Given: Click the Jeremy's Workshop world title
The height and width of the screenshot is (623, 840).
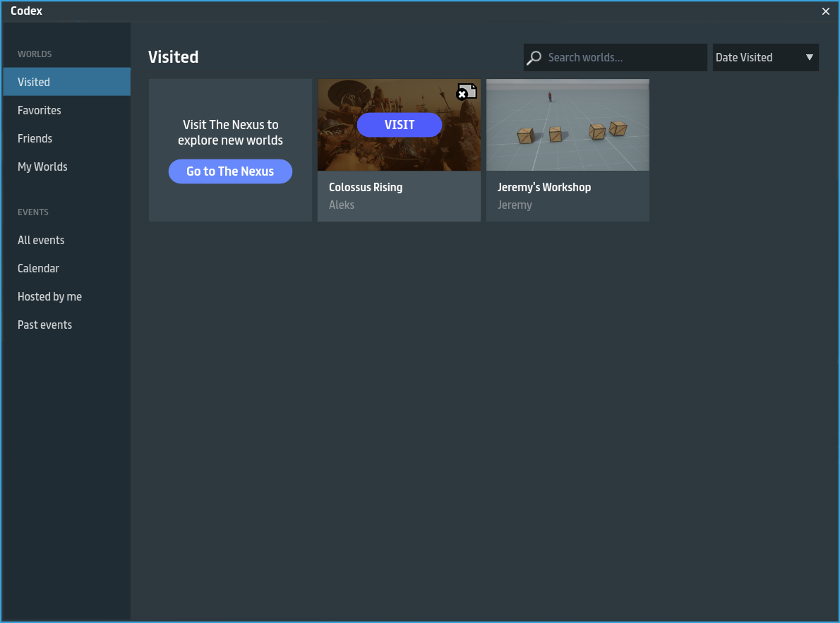Looking at the screenshot, I should click(x=544, y=187).
